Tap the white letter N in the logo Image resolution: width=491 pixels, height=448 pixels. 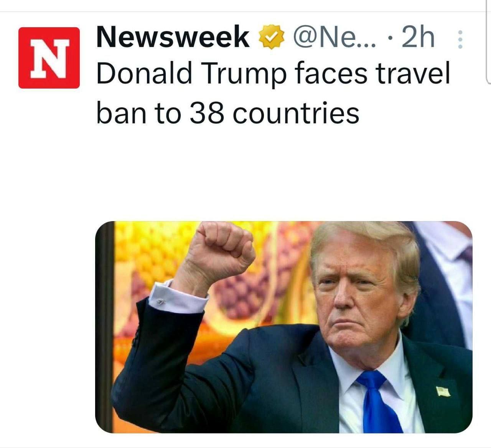(49, 58)
